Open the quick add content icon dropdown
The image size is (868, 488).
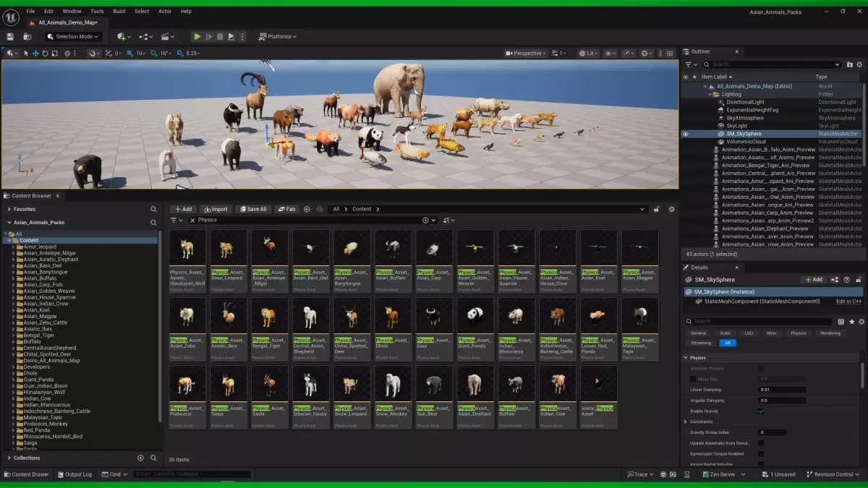[124, 37]
